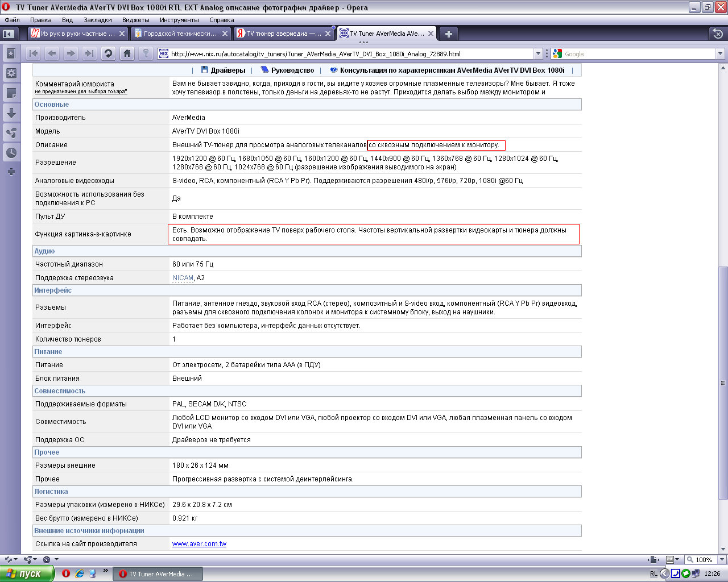Click the password wand key icon
728x582 pixels.
tap(146, 53)
